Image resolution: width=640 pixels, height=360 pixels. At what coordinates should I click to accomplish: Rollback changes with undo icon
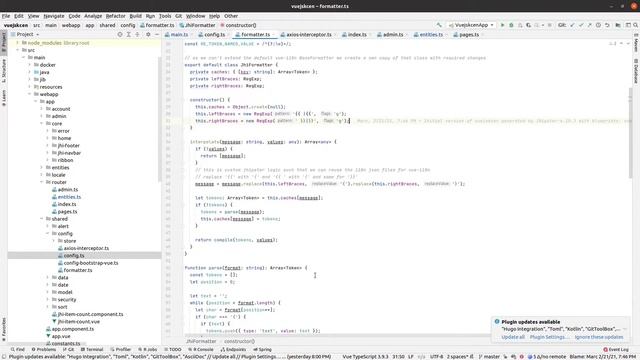tap(607, 25)
